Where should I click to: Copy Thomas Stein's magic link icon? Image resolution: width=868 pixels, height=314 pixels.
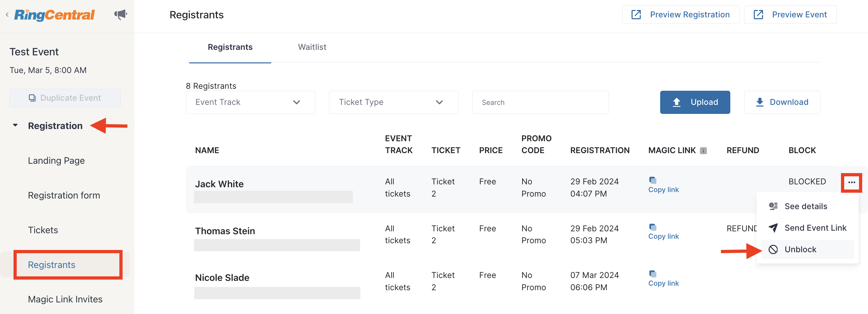pyautogui.click(x=652, y=227)
